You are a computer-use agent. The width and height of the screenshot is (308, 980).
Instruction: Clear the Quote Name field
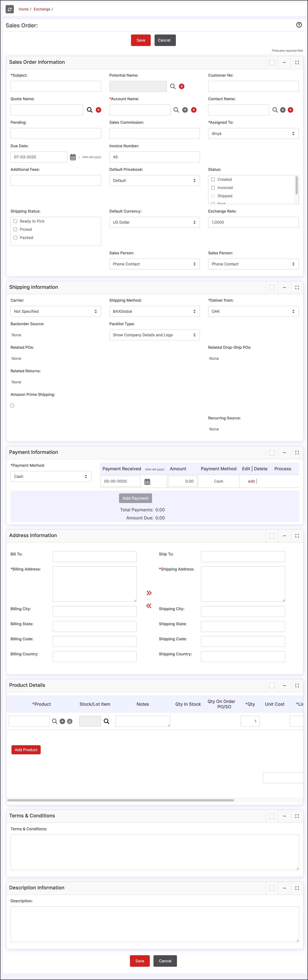click(98, 110)
